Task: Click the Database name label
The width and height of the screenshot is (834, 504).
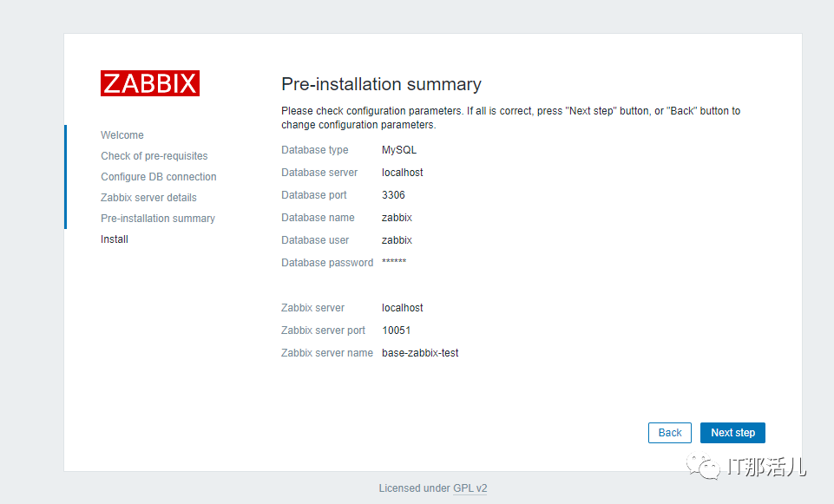Action: point(318,218)
